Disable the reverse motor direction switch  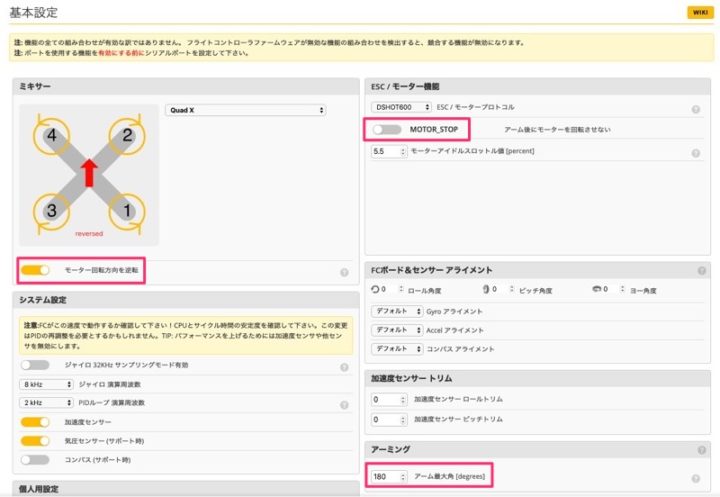35,270
